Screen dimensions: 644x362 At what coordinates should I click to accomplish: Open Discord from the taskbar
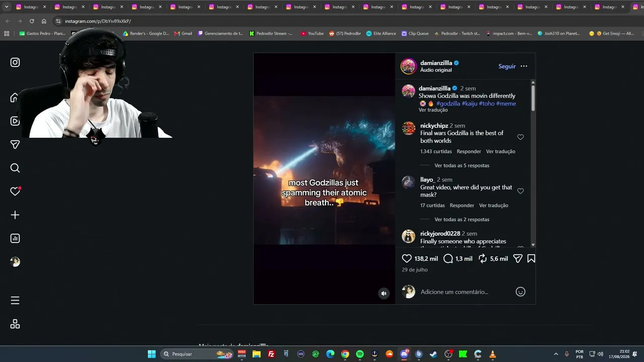tap(404, 354)
